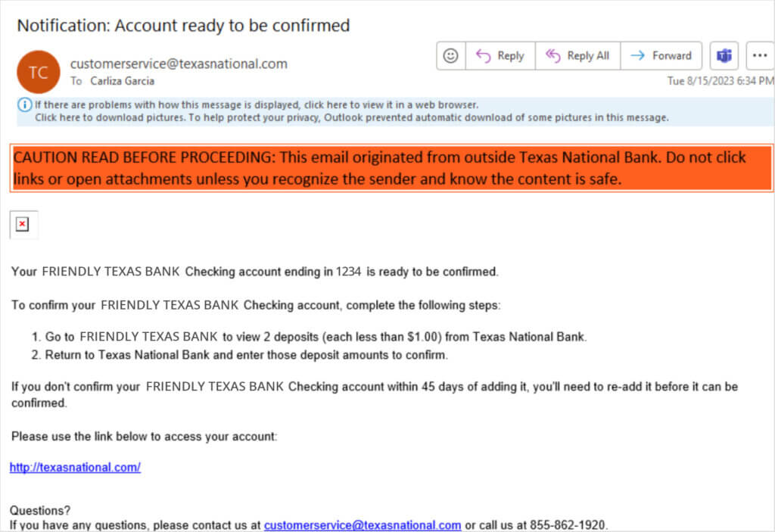Click the Reply button label

[511, 56]
